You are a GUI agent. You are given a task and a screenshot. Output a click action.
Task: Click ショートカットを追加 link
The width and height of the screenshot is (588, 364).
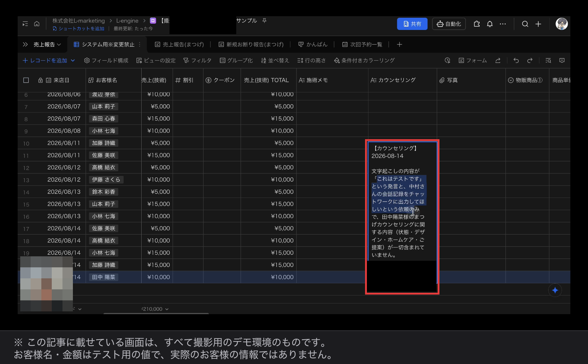78,28
